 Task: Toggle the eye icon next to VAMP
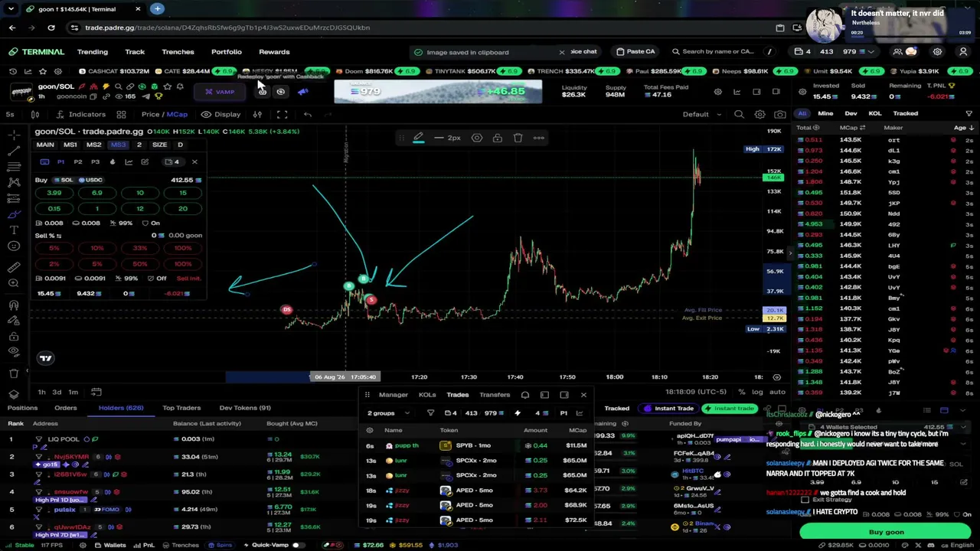coord(281,92)
